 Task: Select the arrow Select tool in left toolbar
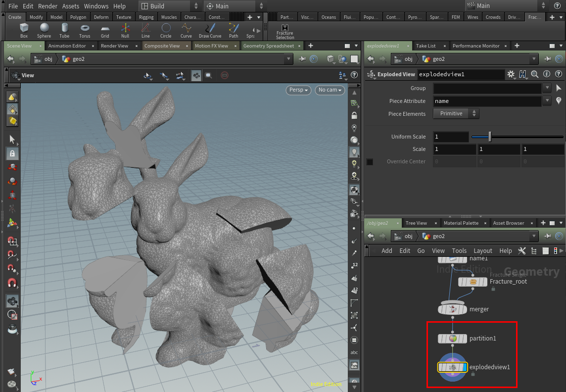(x=12, y=139)
